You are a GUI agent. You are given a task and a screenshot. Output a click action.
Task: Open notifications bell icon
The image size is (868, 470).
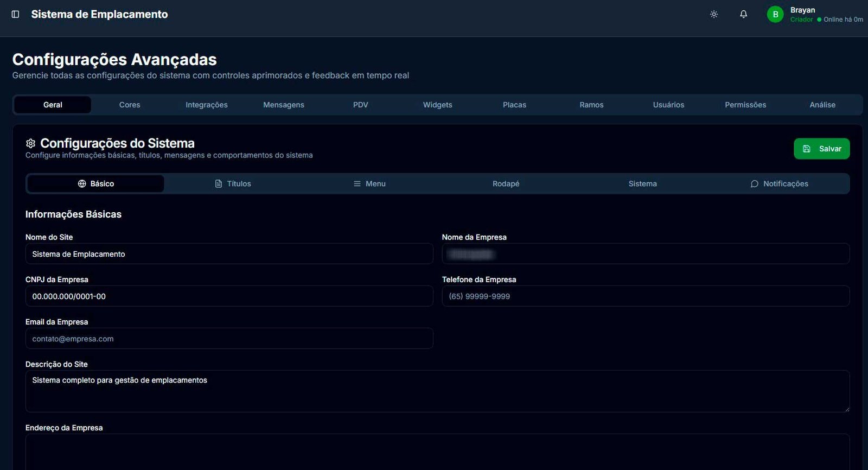(x=743, y=14)
